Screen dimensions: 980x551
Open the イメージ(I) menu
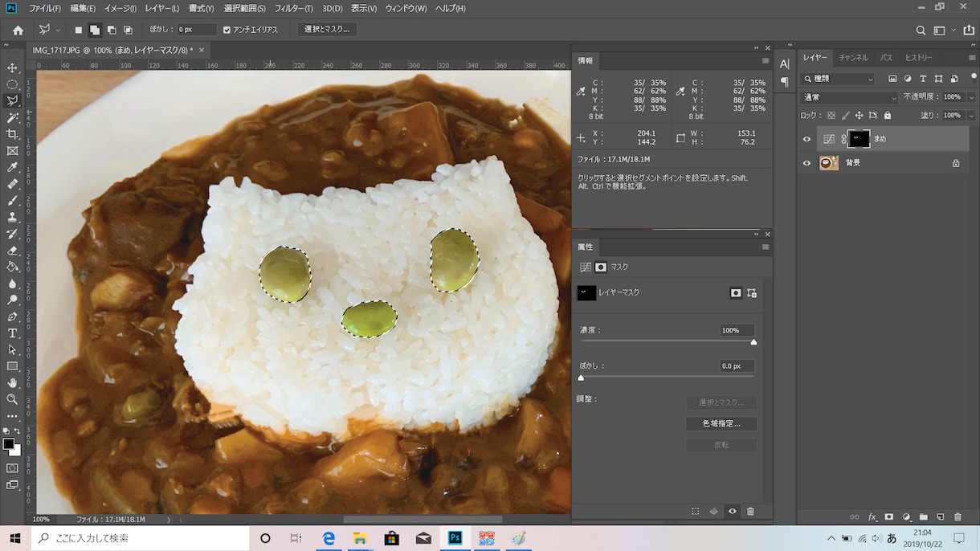pyautogui.click(x=120, y=8)
